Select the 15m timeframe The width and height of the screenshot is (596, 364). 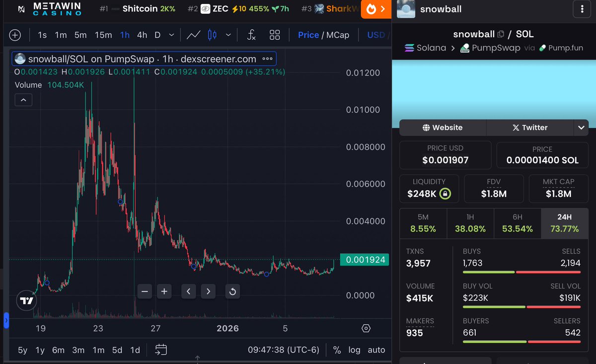[x=103, y=35]
